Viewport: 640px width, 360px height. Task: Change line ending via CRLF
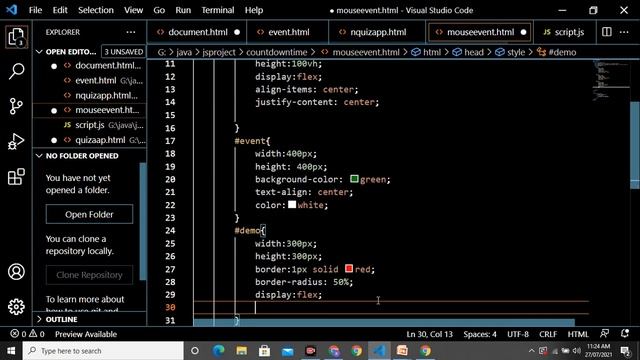coord(548,334)
